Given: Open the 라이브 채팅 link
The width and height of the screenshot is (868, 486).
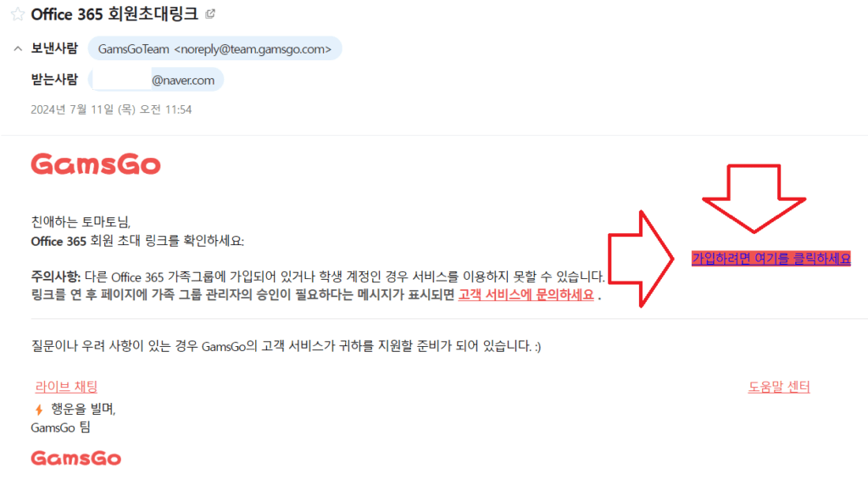Looking at the screenshot, I should (x=66, y=386).
